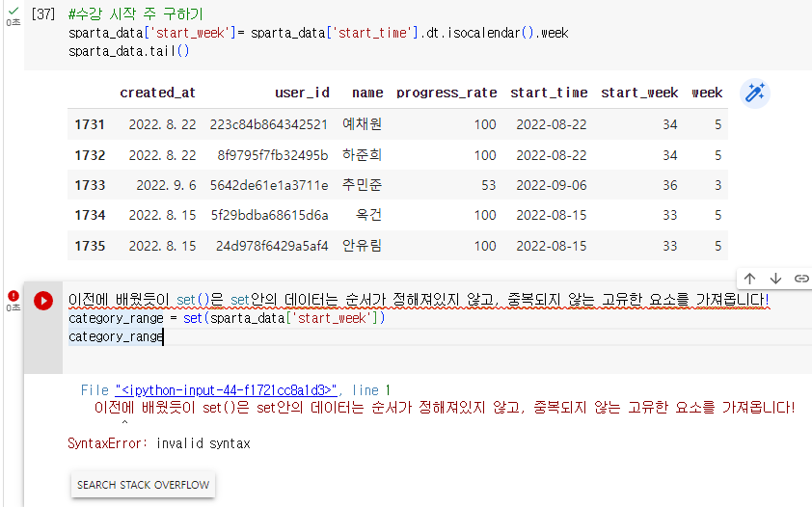The image size is (812, 507).
Task: Click user id 5f29bdba68615d6a
Action: 269,215
